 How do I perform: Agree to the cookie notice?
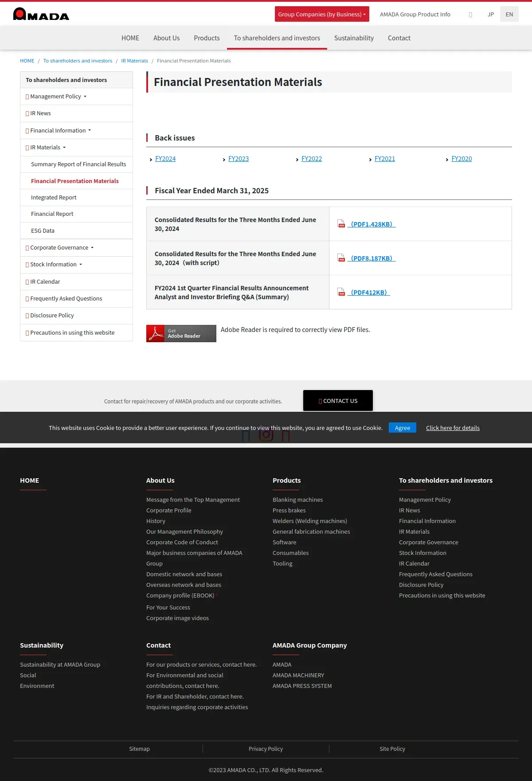click(x=403, y=428)
